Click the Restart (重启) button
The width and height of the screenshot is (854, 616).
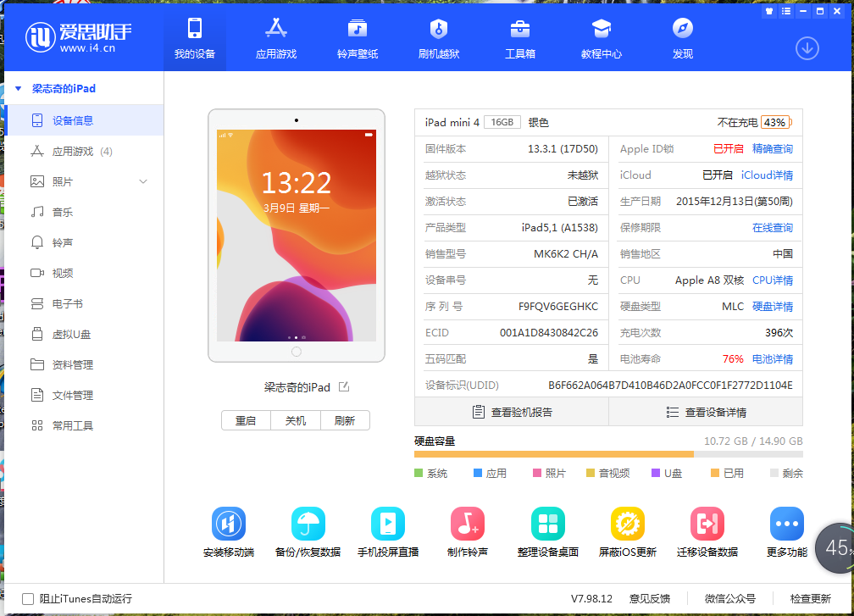246,420
